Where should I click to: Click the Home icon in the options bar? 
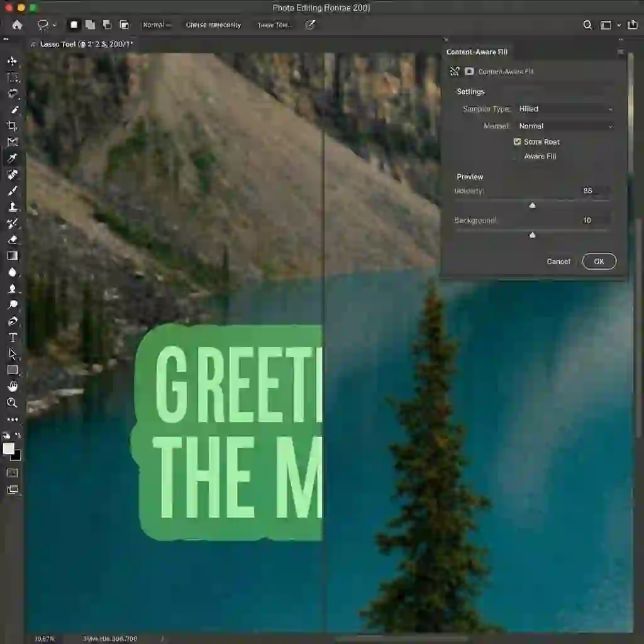click(16, 25)
